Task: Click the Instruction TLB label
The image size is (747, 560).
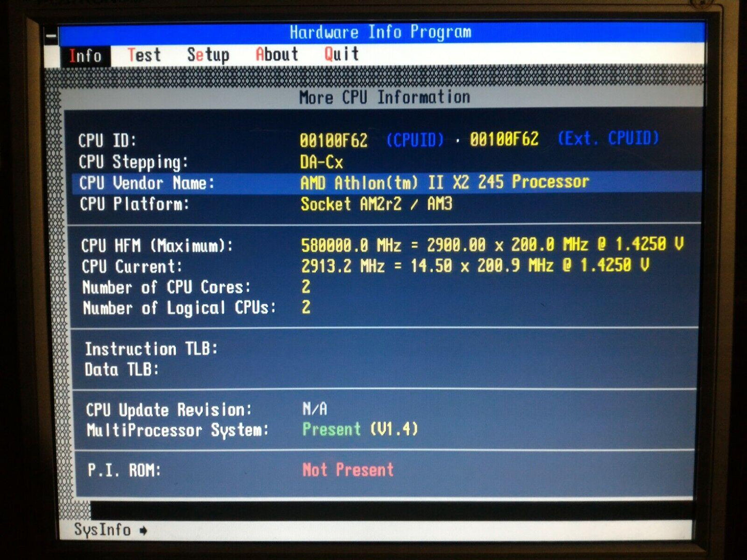Action: tap(151, 349)
